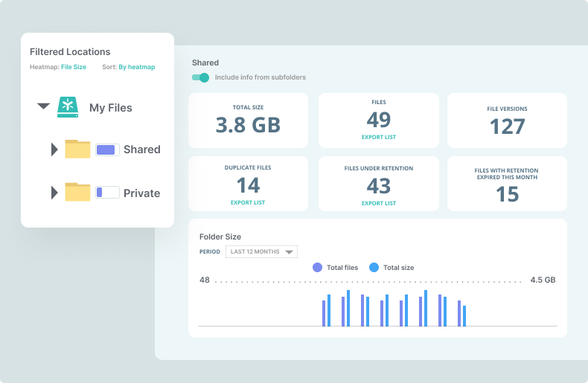Click the Total size legend dot
Viewport: 588px width, 383px height.
tap(374, 267)
